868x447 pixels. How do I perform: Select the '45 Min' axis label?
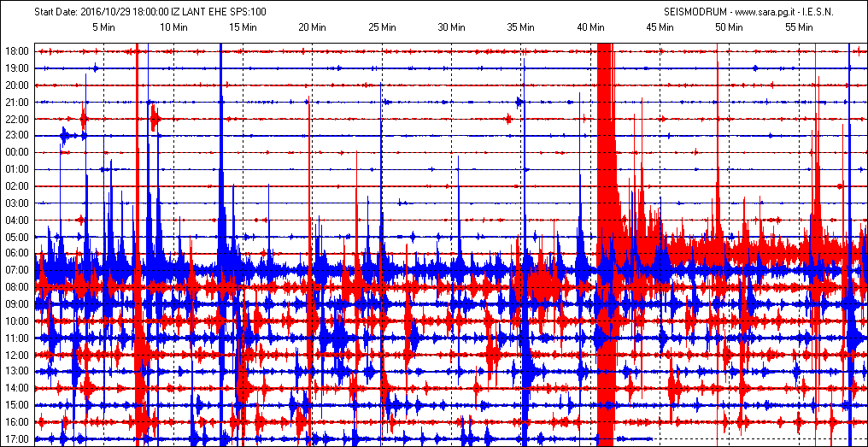click(660, 26)
